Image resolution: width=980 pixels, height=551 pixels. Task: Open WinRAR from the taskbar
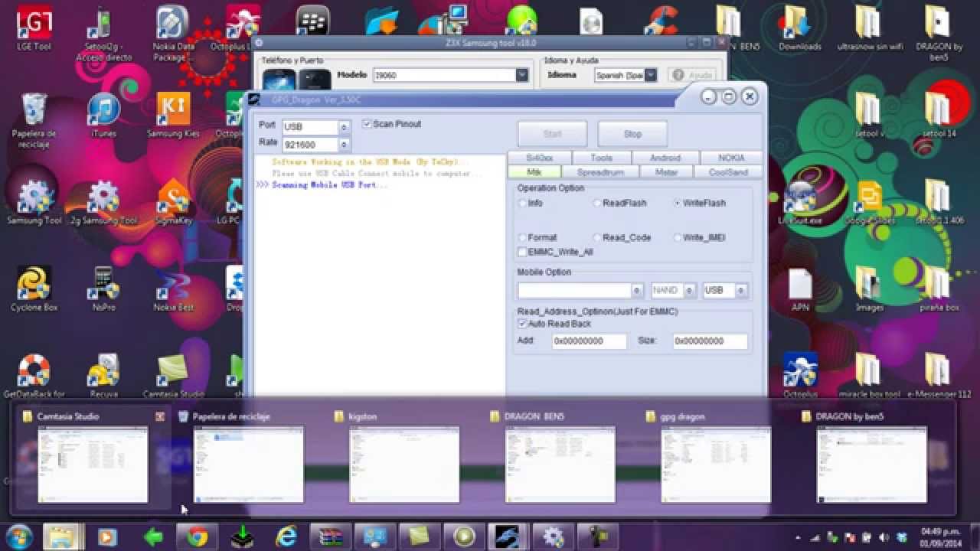331,536
